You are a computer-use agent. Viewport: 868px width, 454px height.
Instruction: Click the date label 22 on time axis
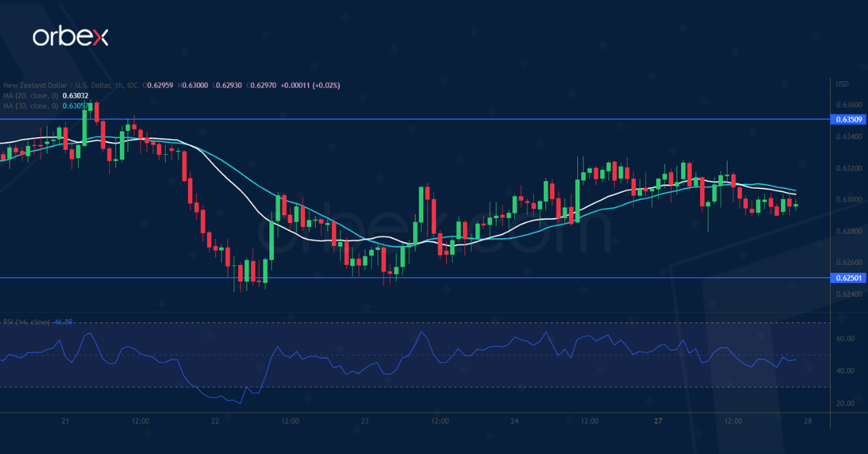click(215, 421)
